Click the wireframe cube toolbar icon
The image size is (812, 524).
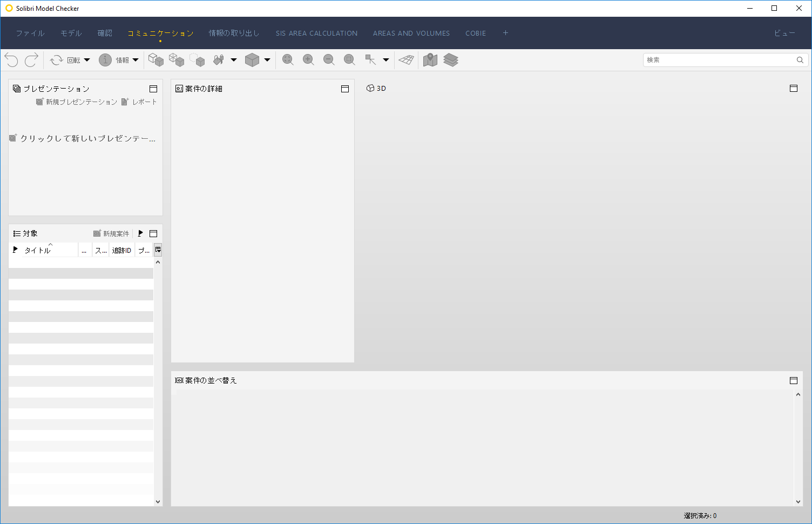coord(177,60)
